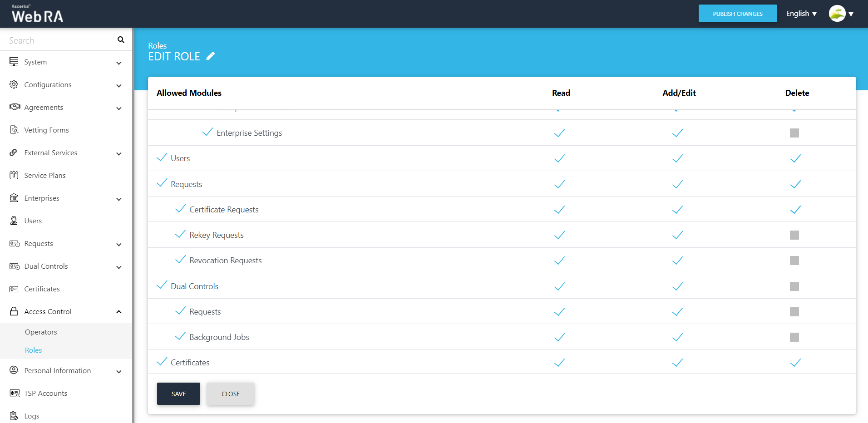Open the English language dropdown
The height and width of the screenshot is (423, 868).
tap(801, 14)
